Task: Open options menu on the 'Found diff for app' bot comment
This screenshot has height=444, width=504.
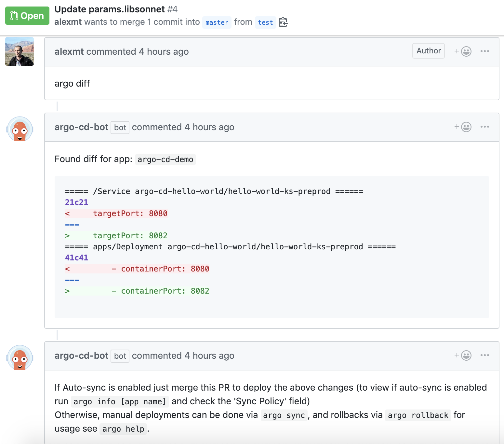Action: (x=484, y=127)
